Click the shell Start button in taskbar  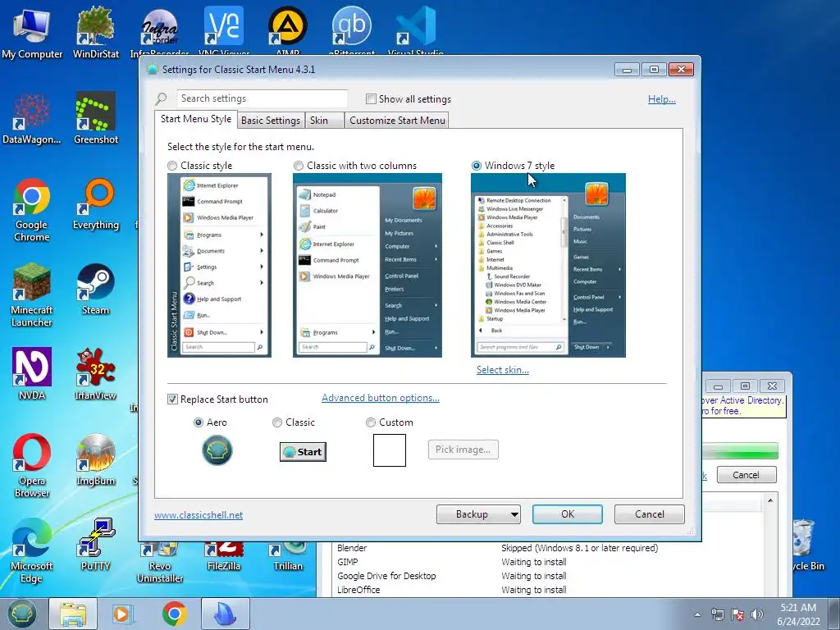click(22, 614)
